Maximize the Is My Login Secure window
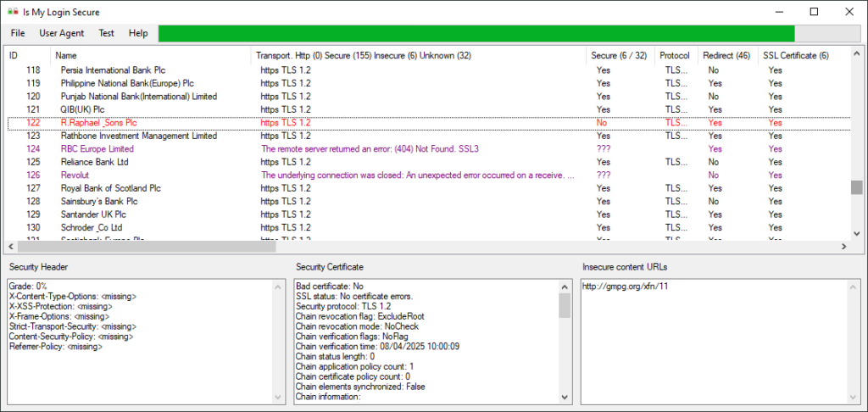The image size is (868, 412). [814, 12]
